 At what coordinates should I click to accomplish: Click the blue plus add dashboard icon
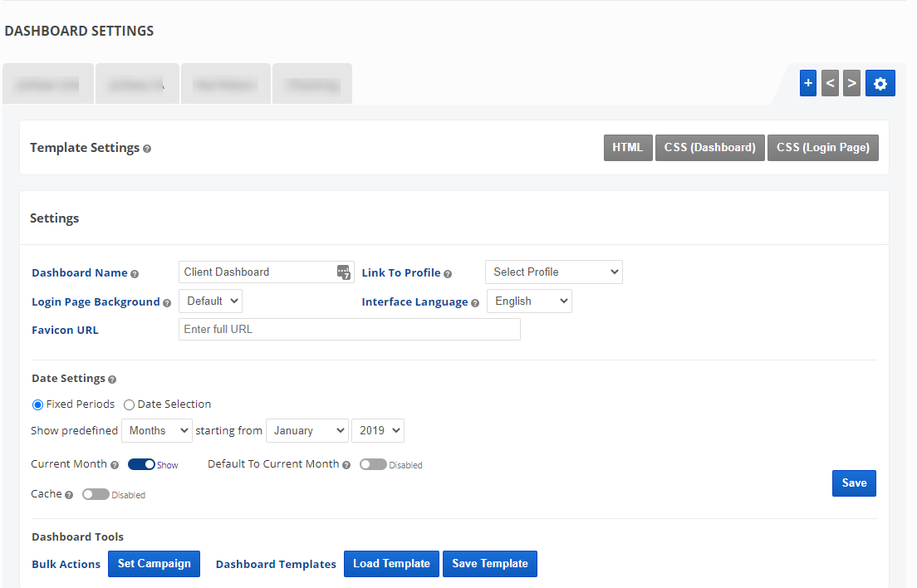[x=807, y=83]
